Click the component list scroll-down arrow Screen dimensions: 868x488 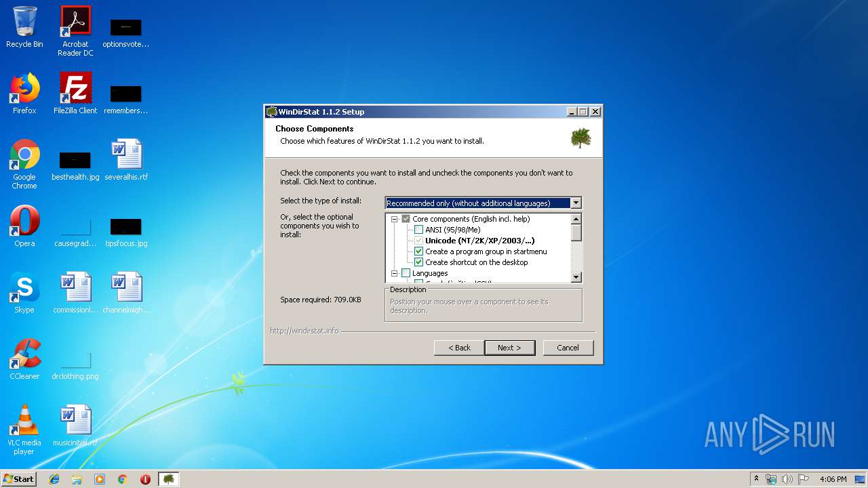point(576,277)
